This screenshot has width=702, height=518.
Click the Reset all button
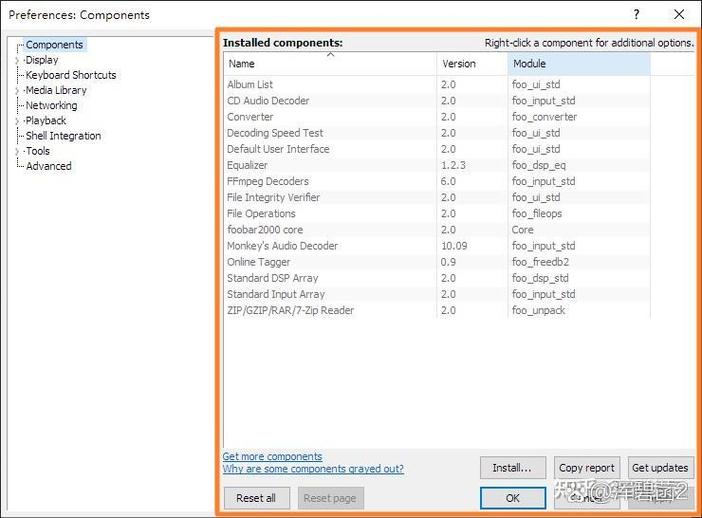coord(257,498)
